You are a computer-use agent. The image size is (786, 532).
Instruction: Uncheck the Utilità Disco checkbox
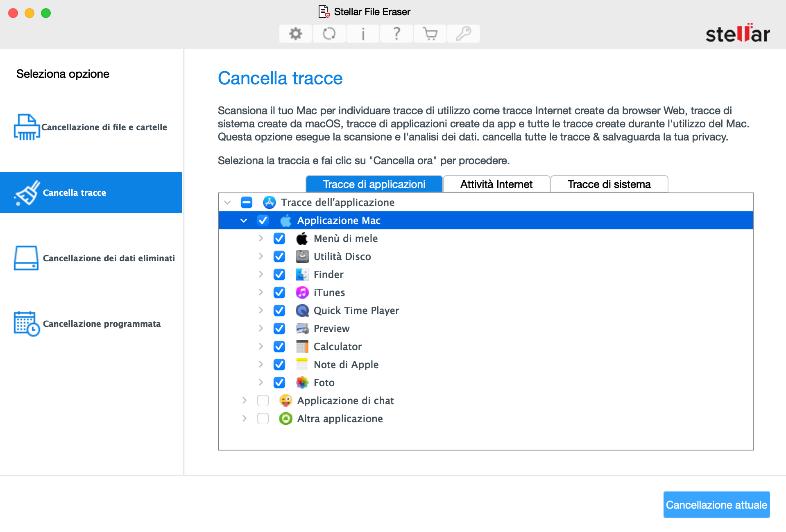click(279, 256)
